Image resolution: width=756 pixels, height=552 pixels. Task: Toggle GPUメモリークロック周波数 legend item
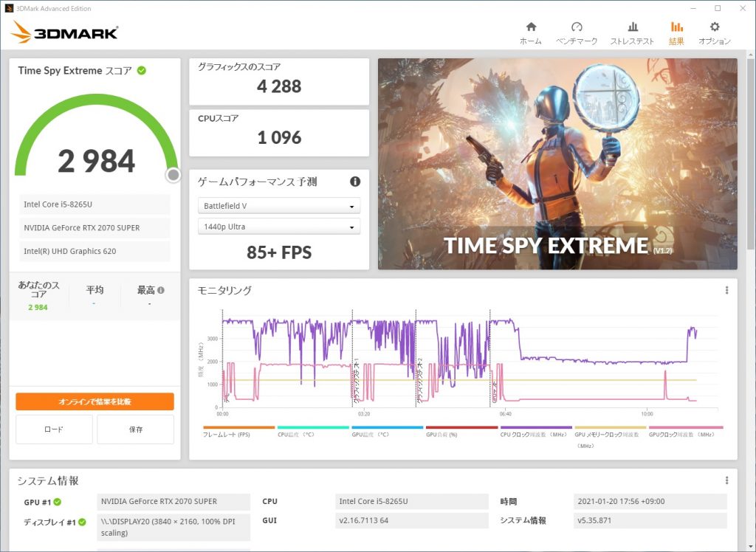610,437
